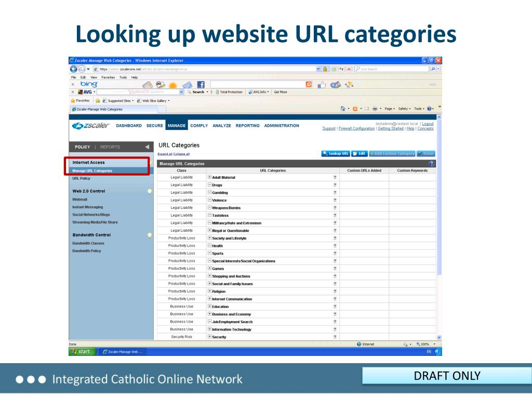Switch to REPORTS in the policy panel
Viewport: 532px width, 399px height.
[110, 147]
